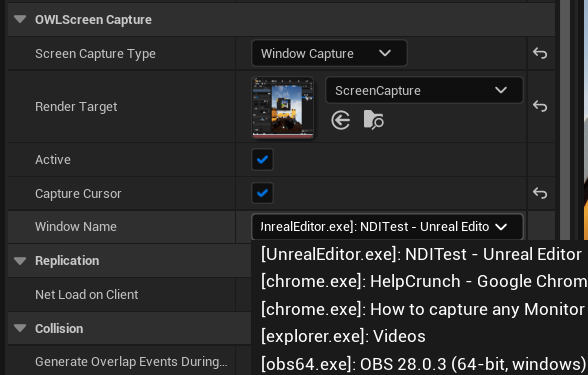
Task: Close the Window Name dropdown
Action: point(387,226)
